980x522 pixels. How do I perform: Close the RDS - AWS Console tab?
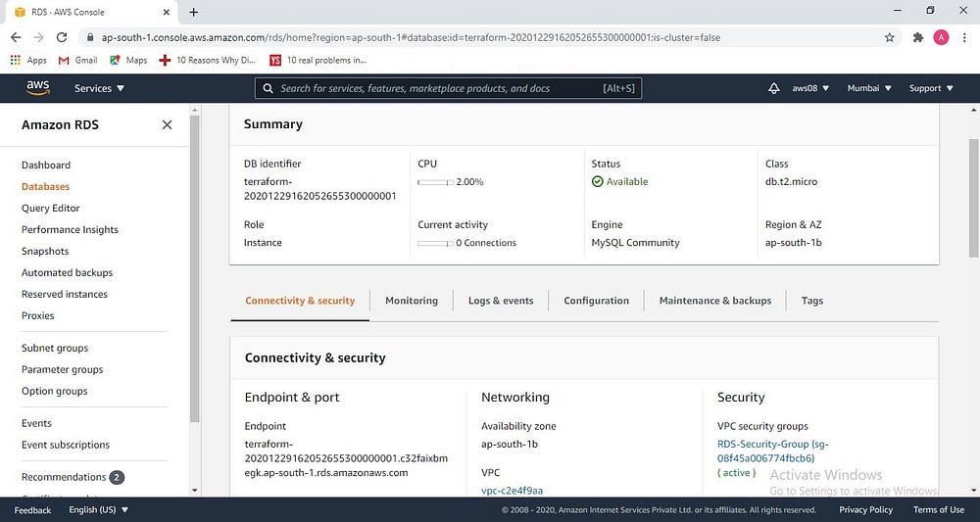167,12
